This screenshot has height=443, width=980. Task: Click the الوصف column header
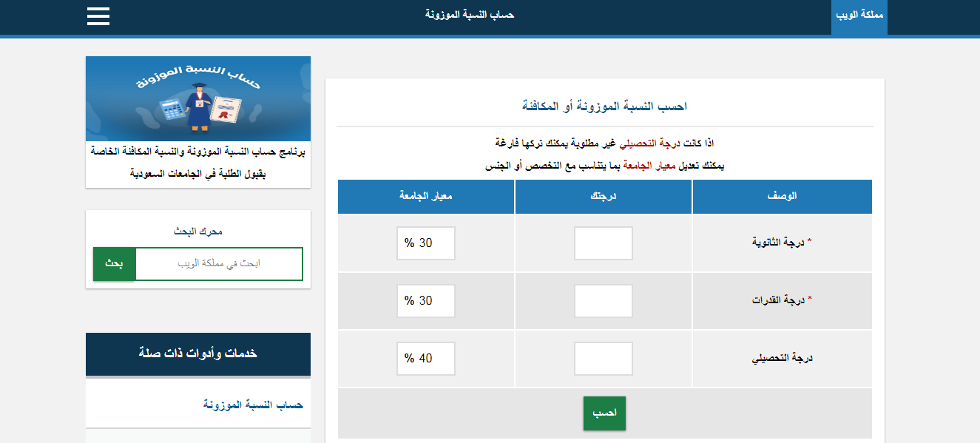click(783, 197)
